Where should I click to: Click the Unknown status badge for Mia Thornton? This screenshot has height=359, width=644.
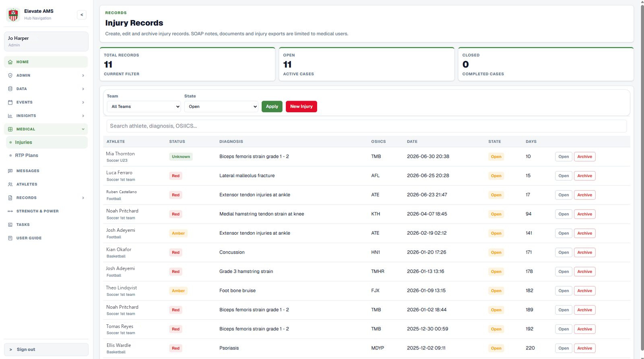pyautogui.click(x=181, y=157)
